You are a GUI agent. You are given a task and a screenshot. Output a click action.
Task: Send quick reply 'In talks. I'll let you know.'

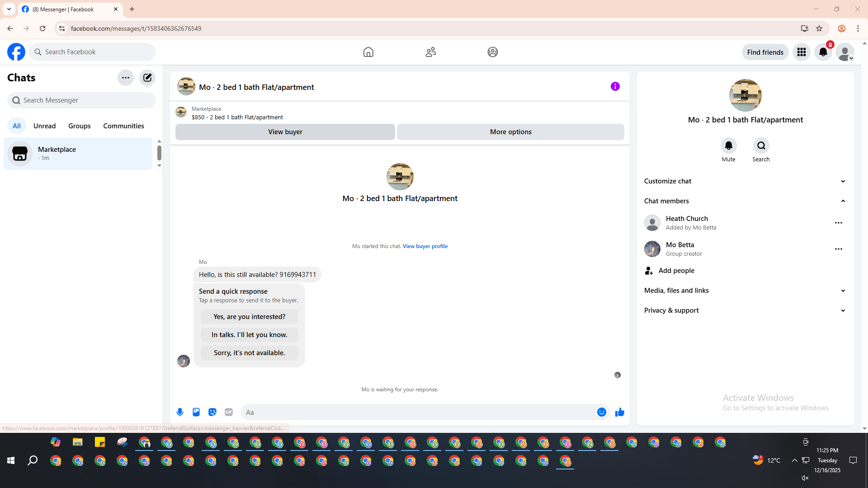pos(249,335)
